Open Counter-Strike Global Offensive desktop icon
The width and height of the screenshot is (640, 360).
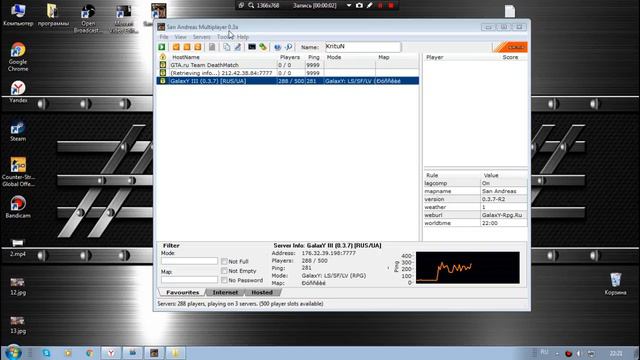[x=18, y=172]
